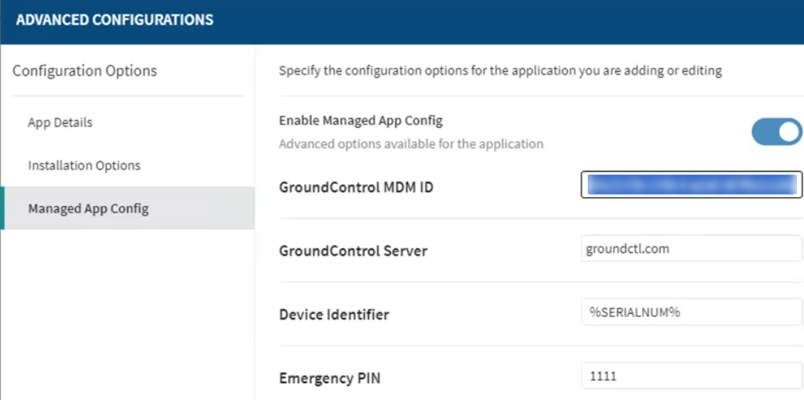This screenshot has height=400, width=804.
Task: Select the Managed App Config tab
Action: click(128, 208)
